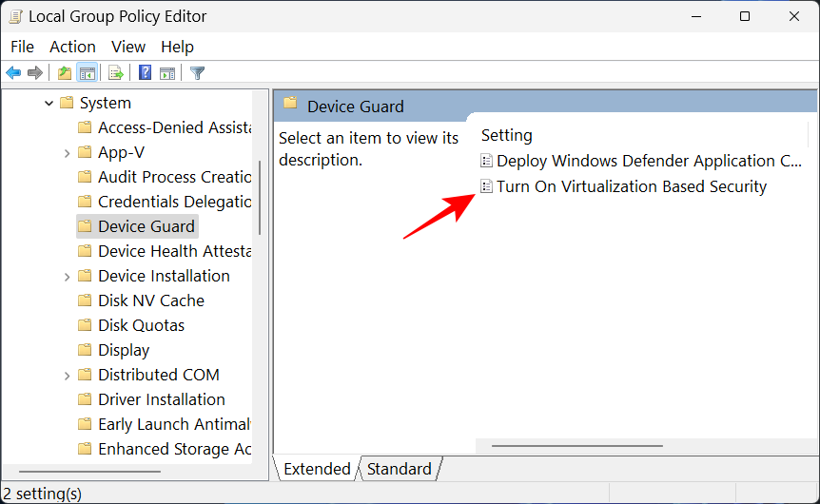This screenshot has height=504, width=820.
Task: Select Turn On Virtualization Based Security
Action: click(x=631, y=186)
